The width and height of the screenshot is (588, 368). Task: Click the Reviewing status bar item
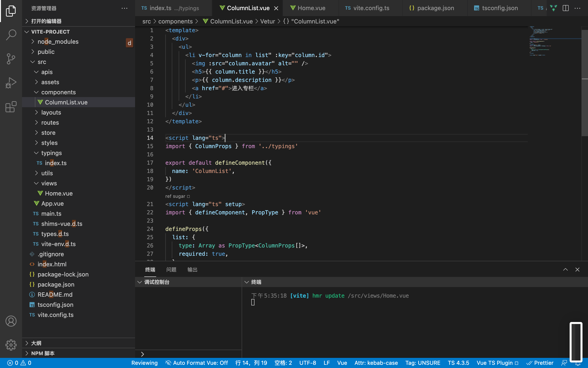click(144, 363)
